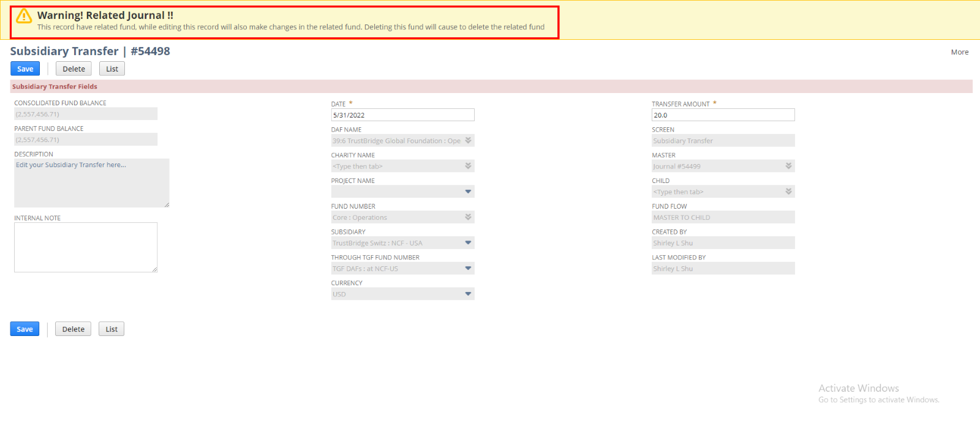The width and height of the screenshot is (980, 426).
Task: Click the top Save button
Action: 25,69
